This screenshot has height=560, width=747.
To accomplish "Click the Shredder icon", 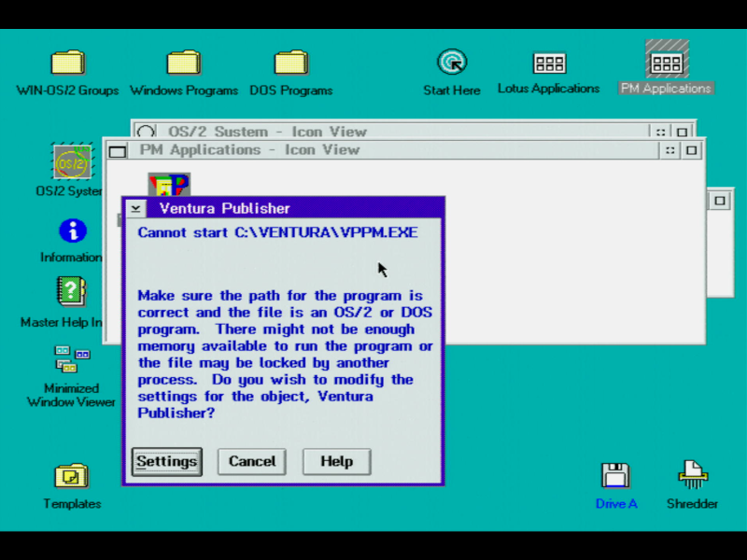I will [693, 474].
